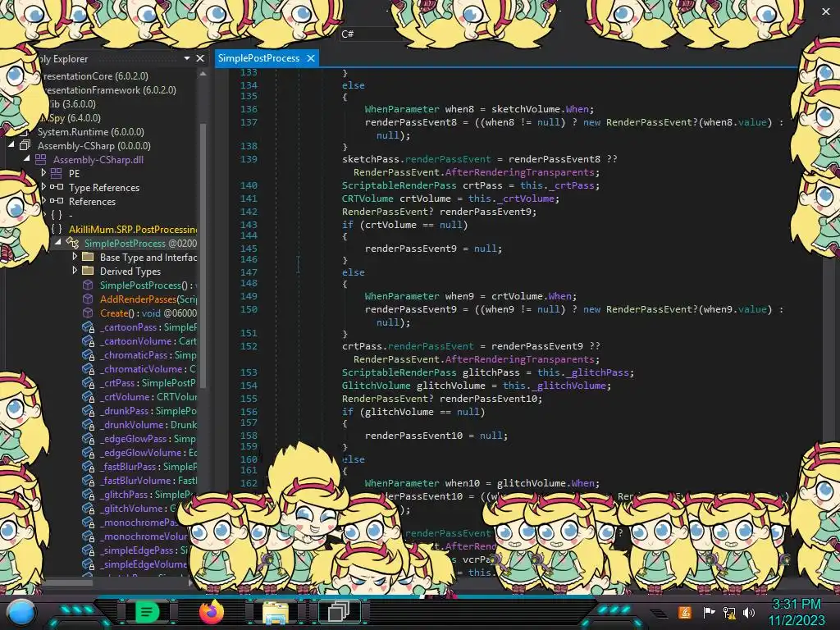Select the _drunkPass field row
This screenshot has height=630, width=840.
tap(148, 411)
